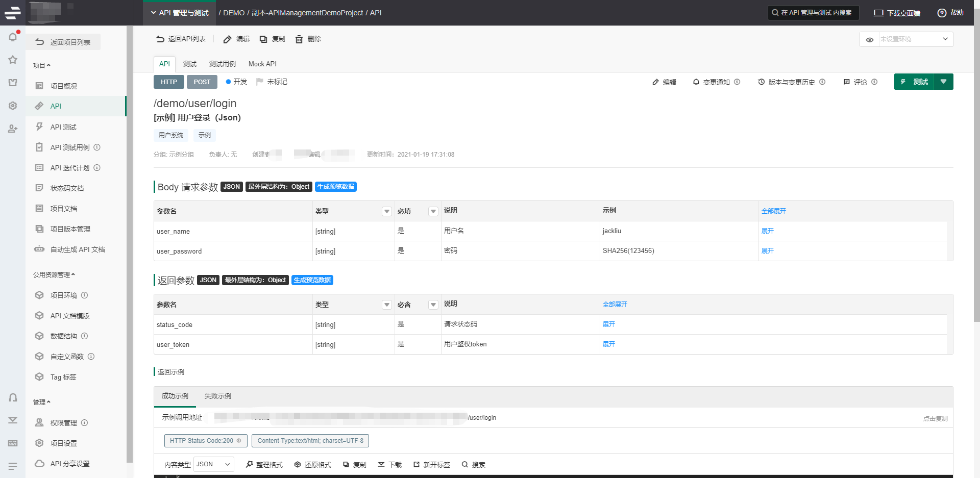Click the 用户系统 tag label

(171, 135)
